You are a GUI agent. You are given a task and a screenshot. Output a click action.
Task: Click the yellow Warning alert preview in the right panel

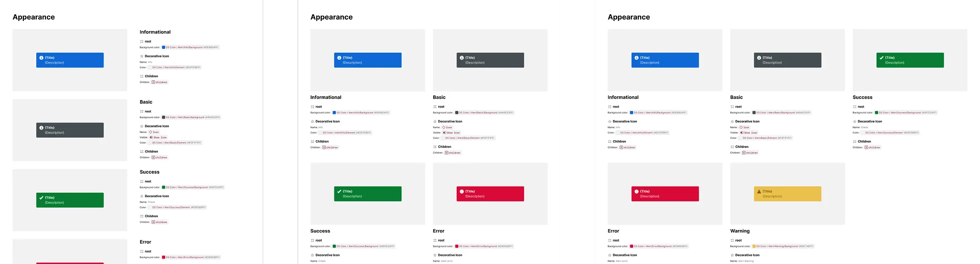tap(788, 194)
